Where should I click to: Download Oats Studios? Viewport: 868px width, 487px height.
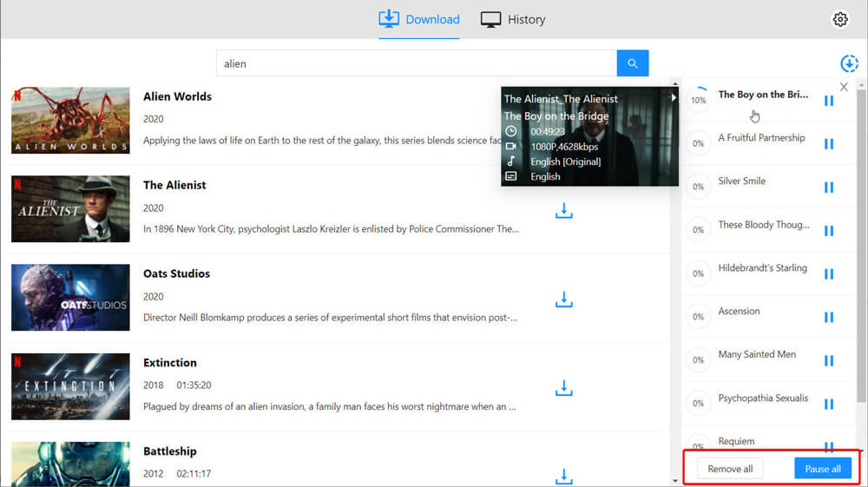coord(563,299)
